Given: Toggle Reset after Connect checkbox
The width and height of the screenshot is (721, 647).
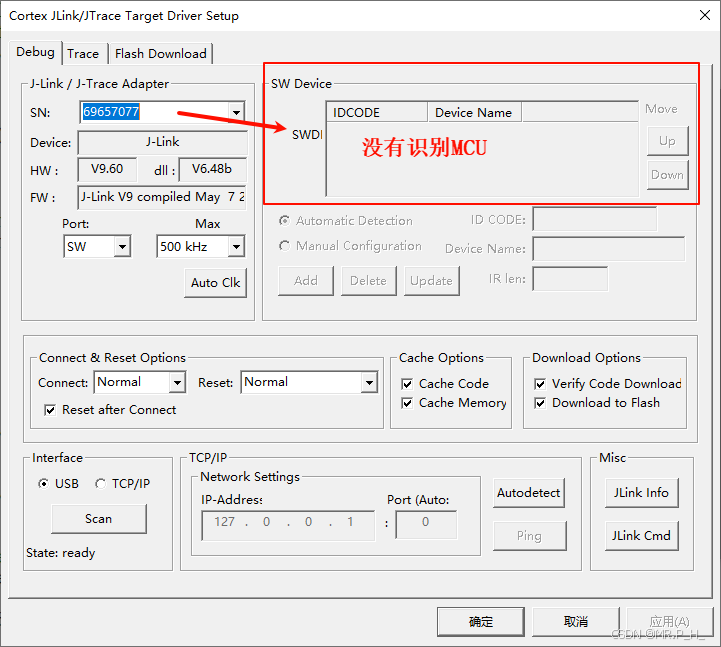Looking at the screenshot, I should pyautogui.click(x=50, y=410).
